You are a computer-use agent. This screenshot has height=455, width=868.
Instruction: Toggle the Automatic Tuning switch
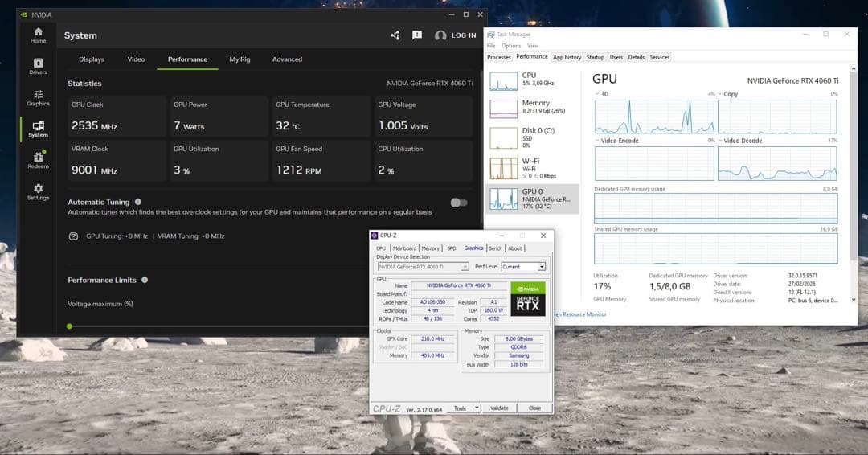click(x=459, y=203)
